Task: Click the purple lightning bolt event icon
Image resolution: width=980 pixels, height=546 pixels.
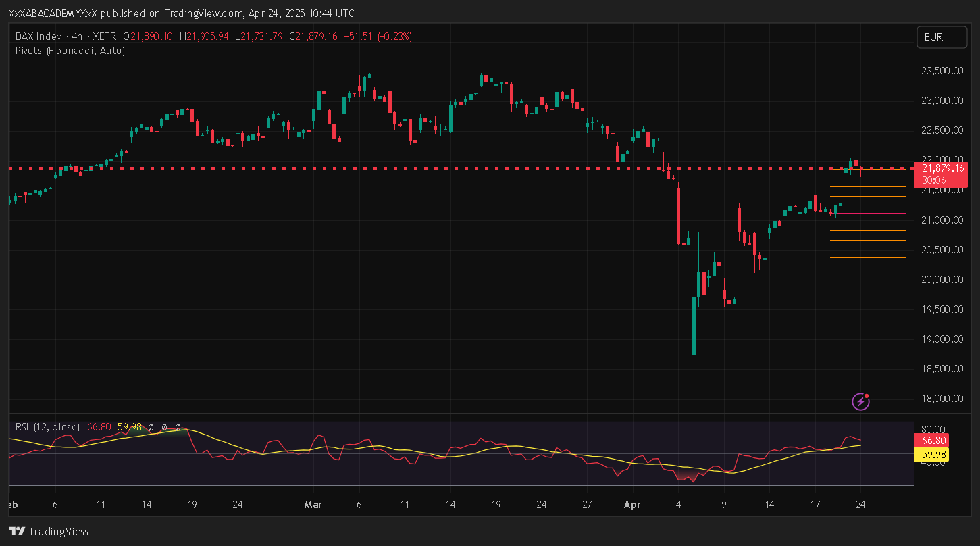Action: click(860, 402)
